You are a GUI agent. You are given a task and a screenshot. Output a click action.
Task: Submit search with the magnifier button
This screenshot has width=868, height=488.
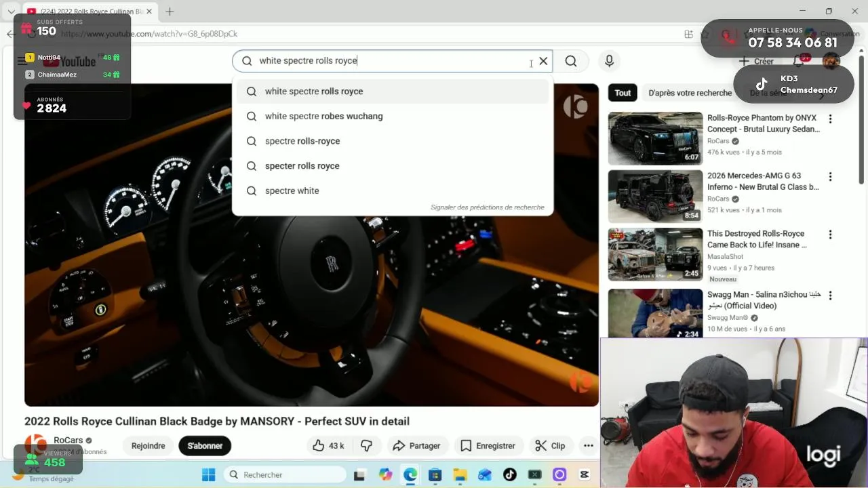[571, 61]
